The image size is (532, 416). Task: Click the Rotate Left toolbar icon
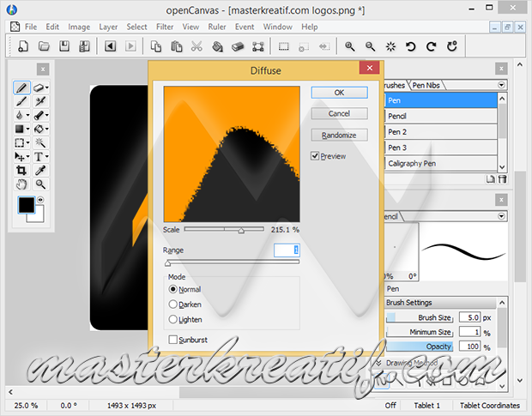(410, 46)
